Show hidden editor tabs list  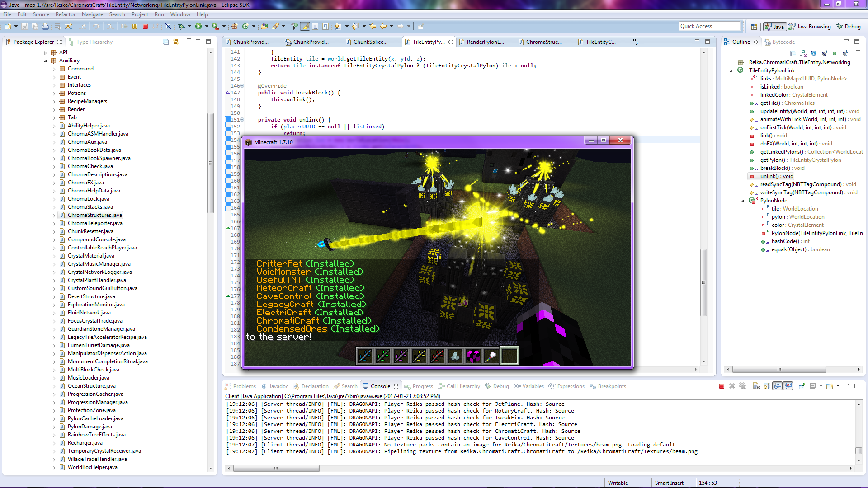pos(635,42)
